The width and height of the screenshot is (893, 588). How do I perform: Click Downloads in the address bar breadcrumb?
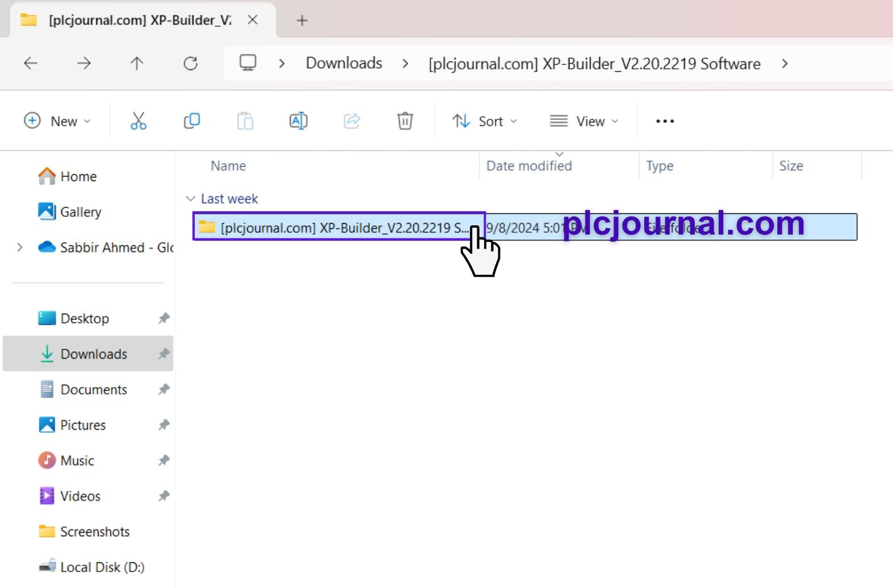(x=344, y=63)
